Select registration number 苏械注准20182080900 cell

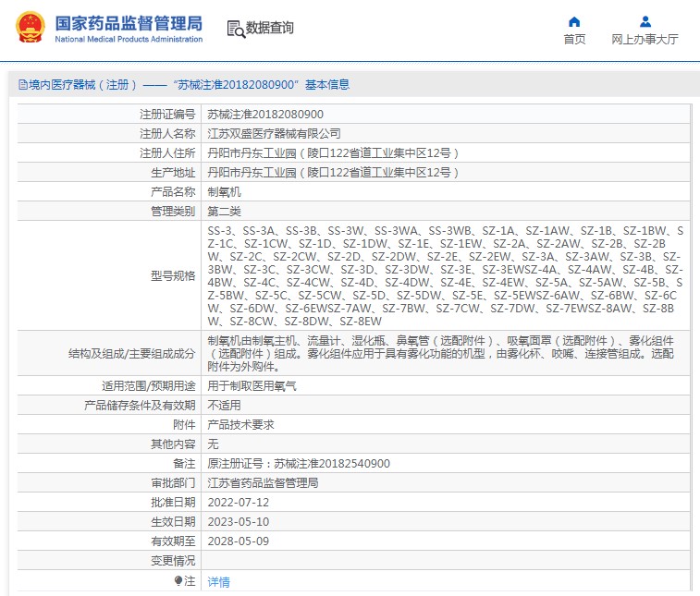265,115
